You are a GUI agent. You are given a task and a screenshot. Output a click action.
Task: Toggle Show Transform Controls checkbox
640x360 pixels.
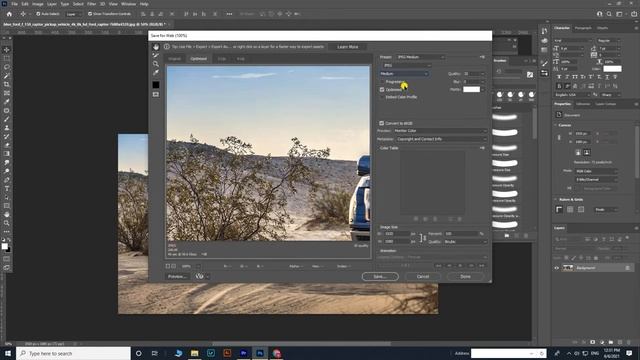[90, 14]
